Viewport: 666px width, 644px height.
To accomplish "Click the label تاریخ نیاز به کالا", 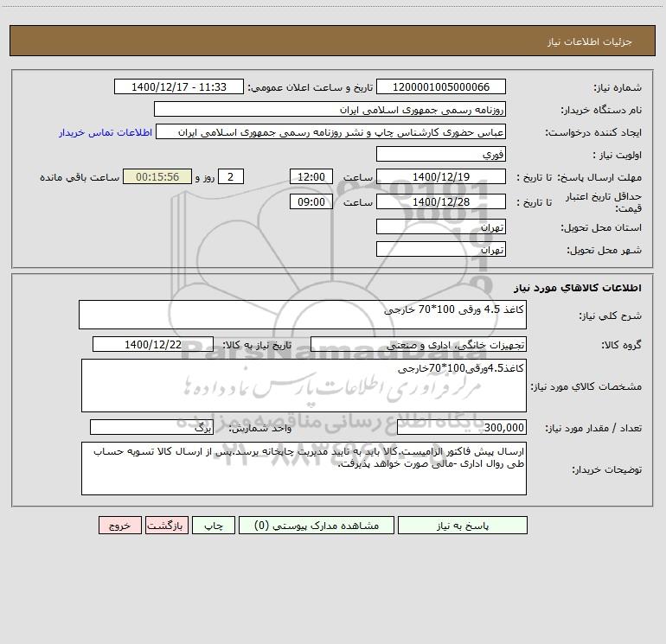I will pyautogui.click(x=257, y=345).
